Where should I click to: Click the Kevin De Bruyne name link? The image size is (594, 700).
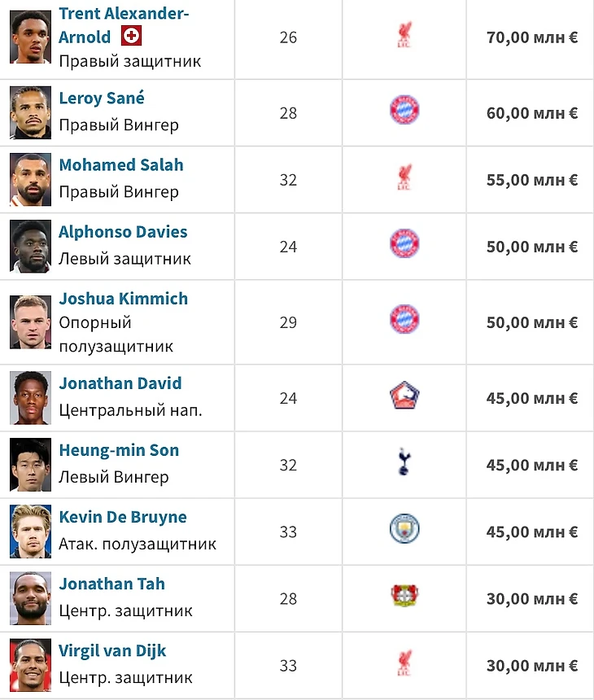pyautogui.click(x=123, y=517)
